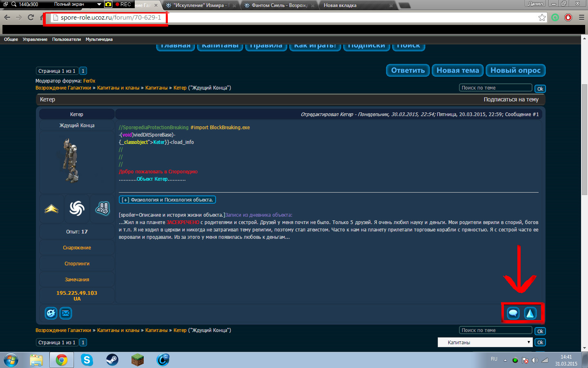Click the Ответить reply button
The height and width of the screenshot is (368, 588).
click(x=408, y=70)
